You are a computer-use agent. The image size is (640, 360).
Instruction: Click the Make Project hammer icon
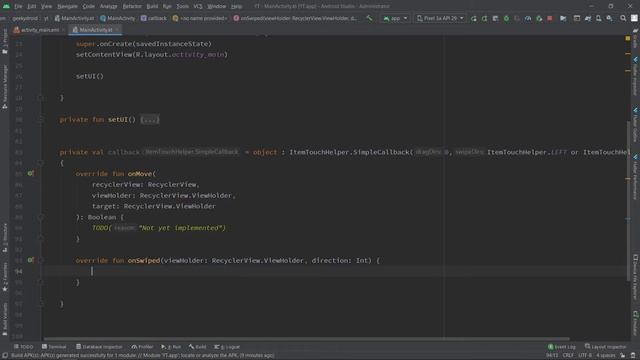click(x=369, y=18)
